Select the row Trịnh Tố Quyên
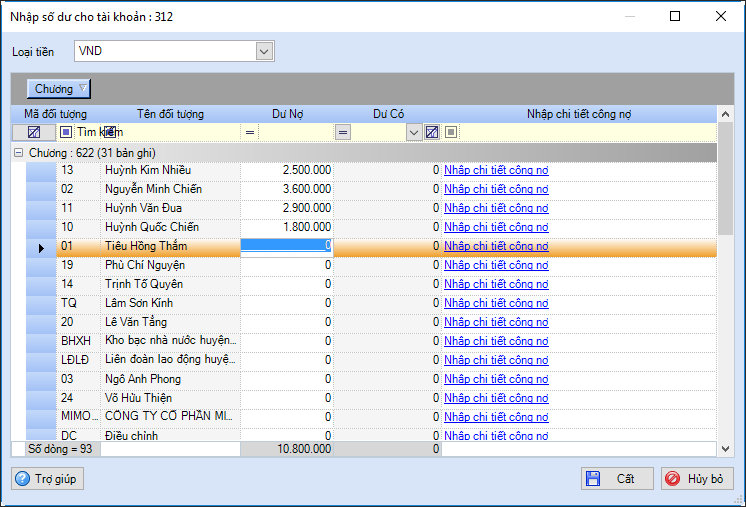Image resolution: width=746 pixels, height=507 pixels. coord(371,284)
